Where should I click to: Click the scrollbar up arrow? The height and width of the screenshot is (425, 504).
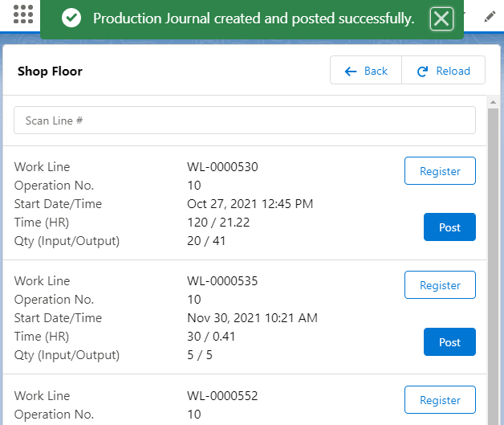[x=493, y=102]
